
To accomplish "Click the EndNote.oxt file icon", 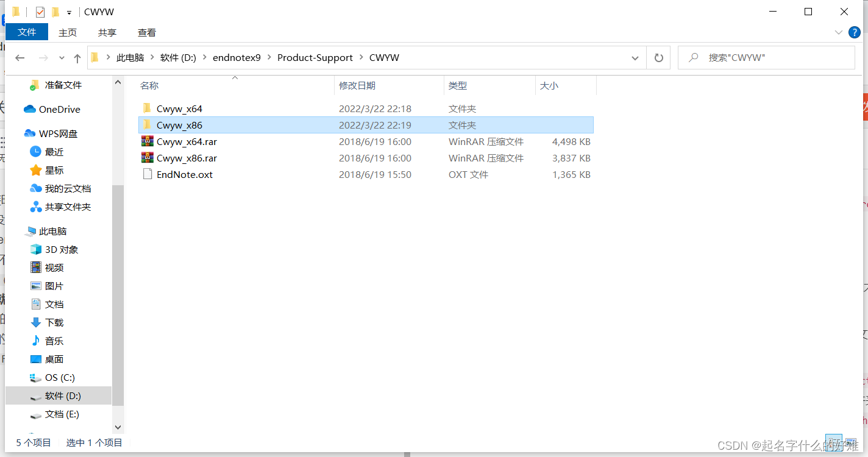I will pos(146,174).
